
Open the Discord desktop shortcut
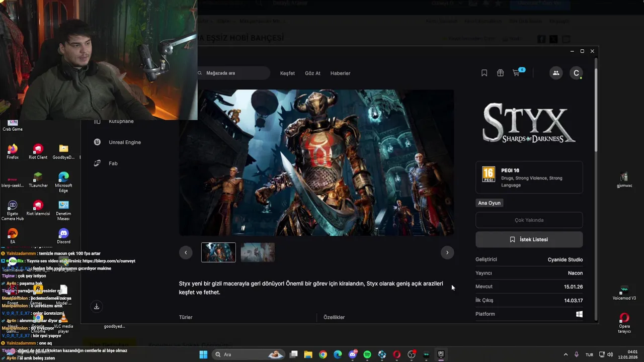pyautogui.click(x=63, y=236)
